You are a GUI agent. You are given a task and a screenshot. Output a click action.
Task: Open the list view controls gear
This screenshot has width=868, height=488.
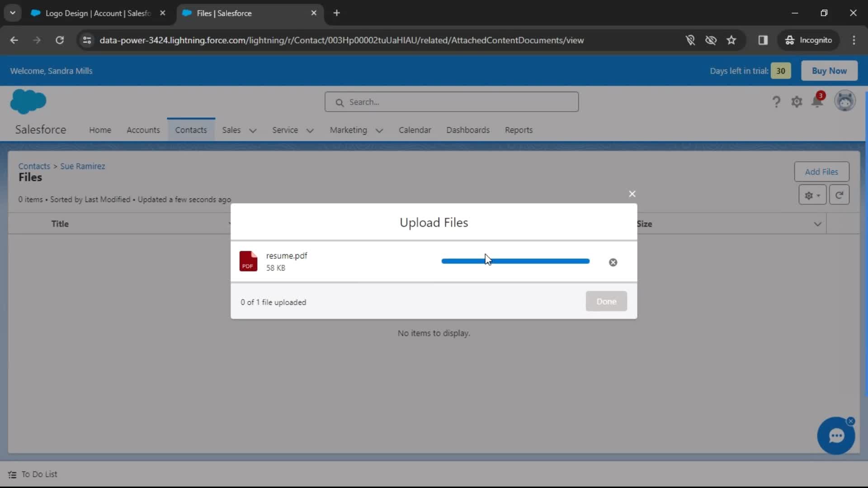[x=812, y=195]
